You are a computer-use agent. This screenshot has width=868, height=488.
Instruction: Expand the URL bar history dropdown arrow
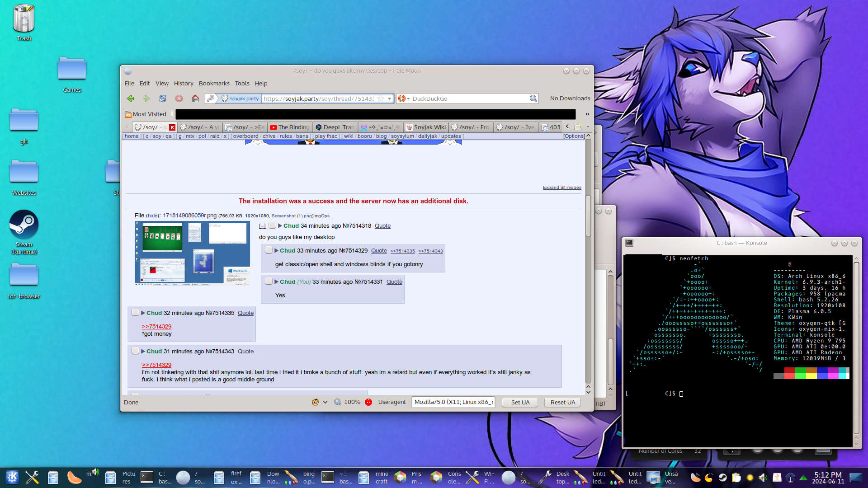[x=389, y=99]
